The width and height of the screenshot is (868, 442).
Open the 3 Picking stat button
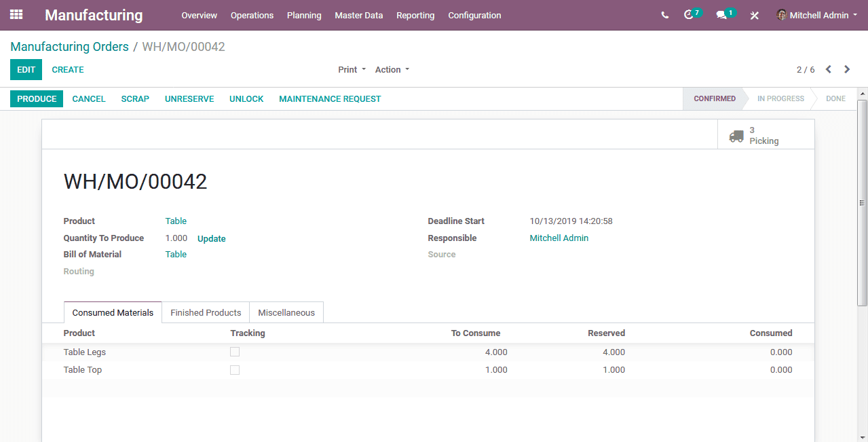coord(766,134)
